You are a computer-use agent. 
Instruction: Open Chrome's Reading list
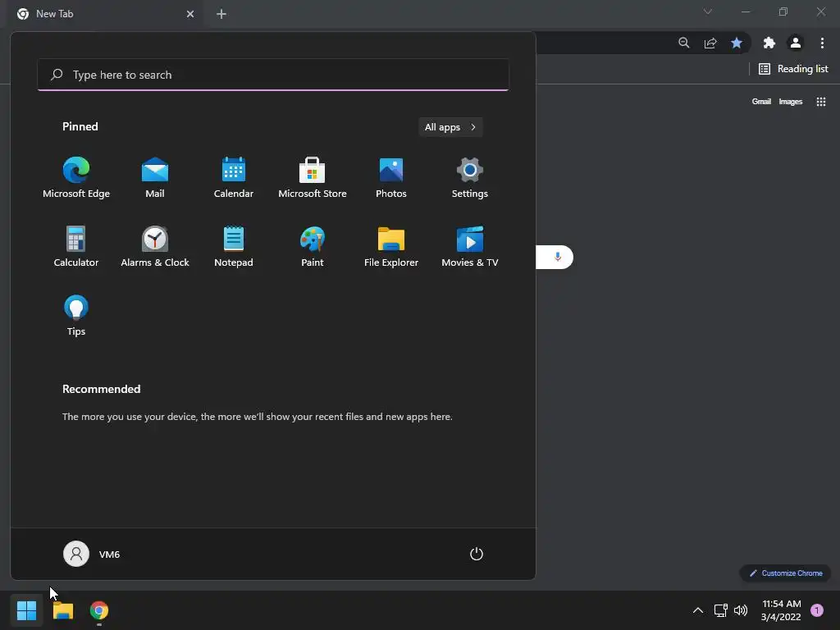pyautogui.click(x=793, y=69)
